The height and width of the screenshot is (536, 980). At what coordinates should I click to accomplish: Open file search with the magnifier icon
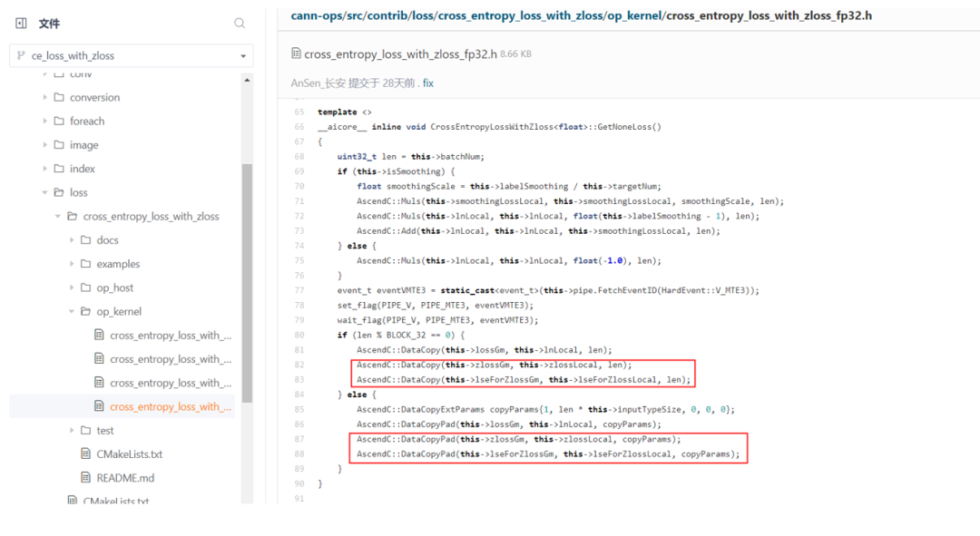[240, 23]
